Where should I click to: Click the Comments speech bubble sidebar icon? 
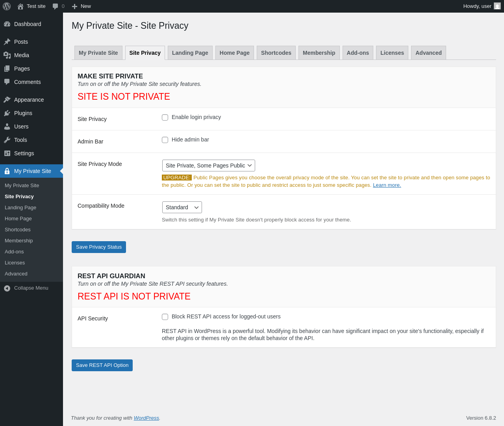click(7, 82)
